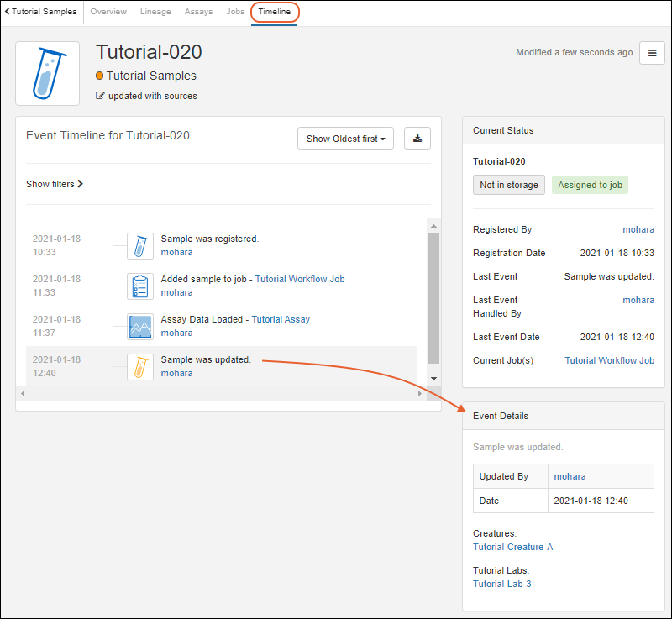Go back to Tutorial Samples list

point(41,12)
